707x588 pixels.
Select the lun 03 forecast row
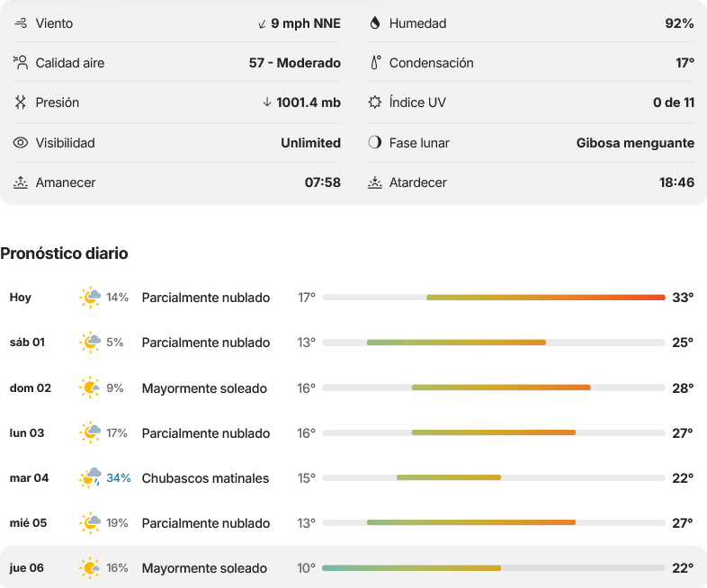pyautogui.click(x=353, y=433)
